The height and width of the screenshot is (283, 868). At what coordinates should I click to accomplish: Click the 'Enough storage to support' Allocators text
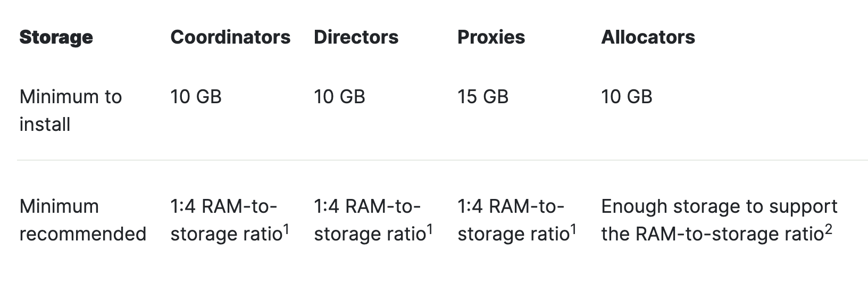click(719, 206)
